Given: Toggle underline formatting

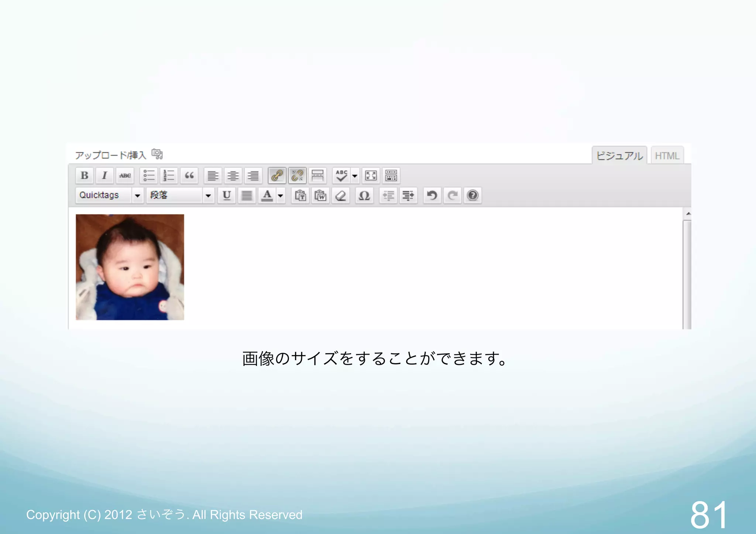Looking at the screenshot, I should 227,195.
